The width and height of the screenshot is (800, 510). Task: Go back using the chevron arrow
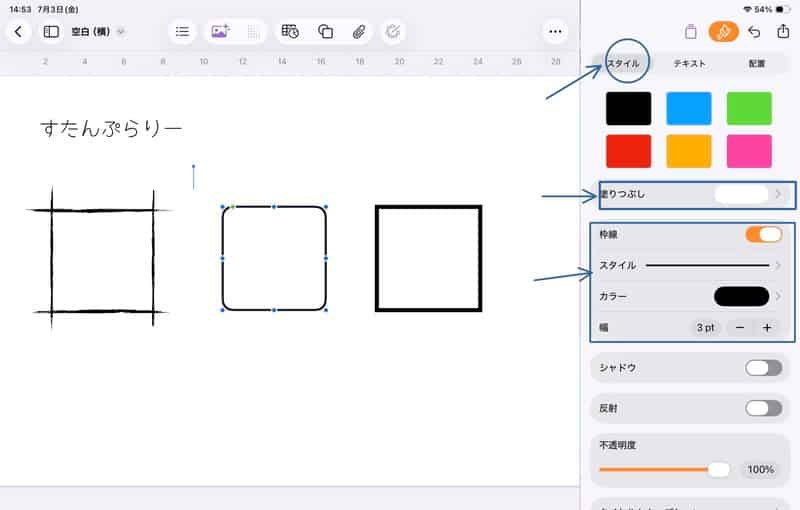tap(18, 32)
